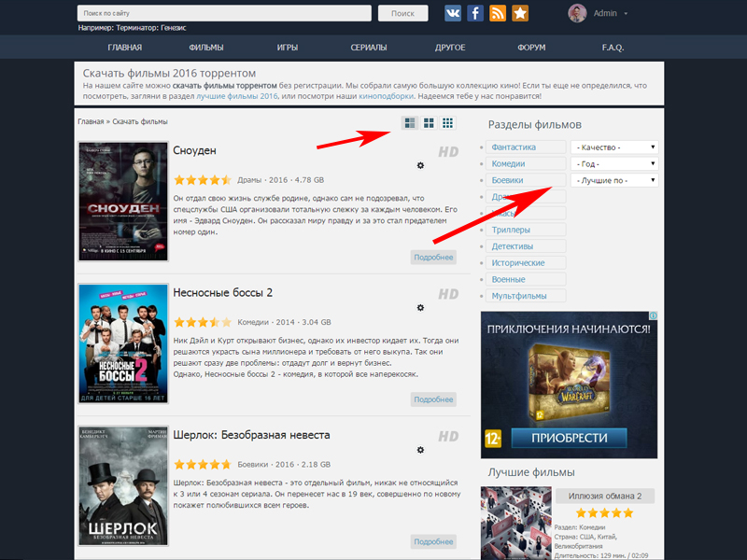Viewport: 747px width, 560px height.
Task: Click the Несносные боссы 2 title
Action: 222,292
